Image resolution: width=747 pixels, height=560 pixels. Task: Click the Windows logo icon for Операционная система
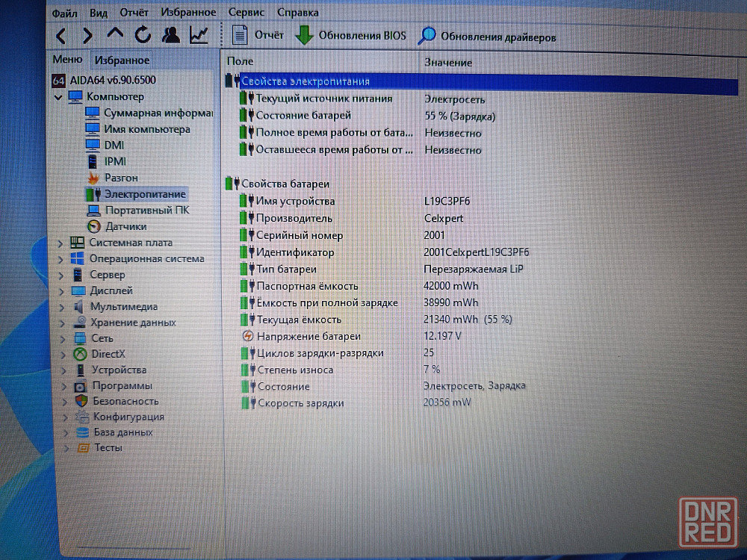pyautogui.click(x=77, y=258)
